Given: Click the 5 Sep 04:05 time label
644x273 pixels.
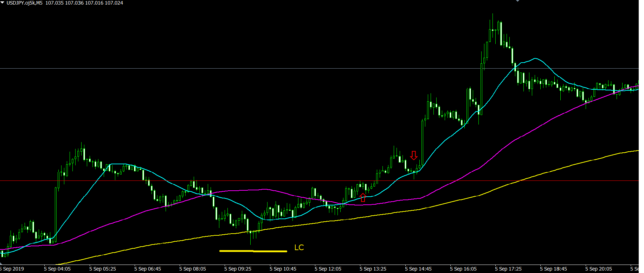Looking at the screenshot, I should (57, 269).
